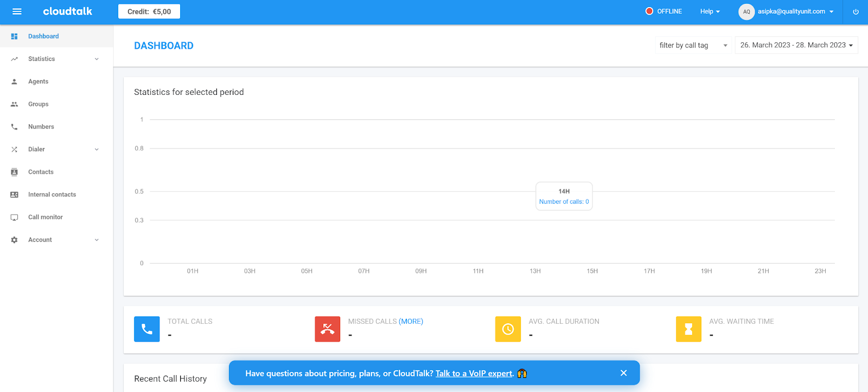Dismiss the pricing questions banner

pos(623,373)
